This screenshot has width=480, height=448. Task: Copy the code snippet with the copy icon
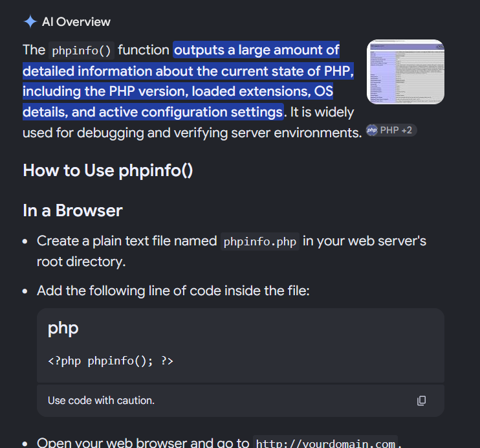[x=421, y=401]
